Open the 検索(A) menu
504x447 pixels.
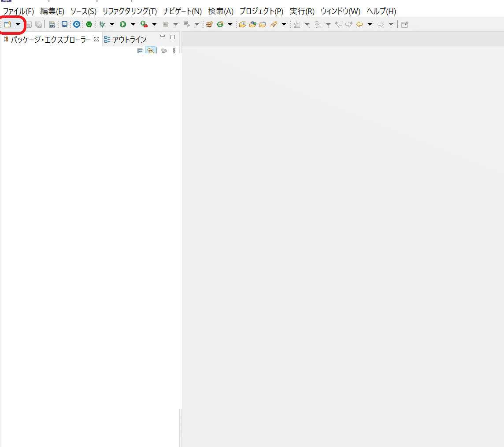pyautogui.click(x=221, y=11)
